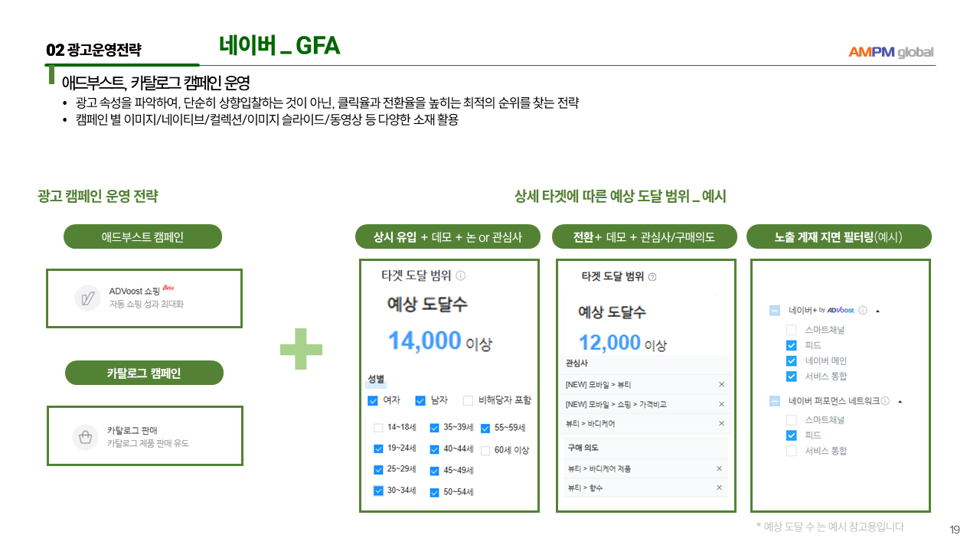This screenshot has height=551, width=980.
Task: Click the info icon next to 네이버+ by ADVoost
Action: pyautogui.click(x=863, y=311)
